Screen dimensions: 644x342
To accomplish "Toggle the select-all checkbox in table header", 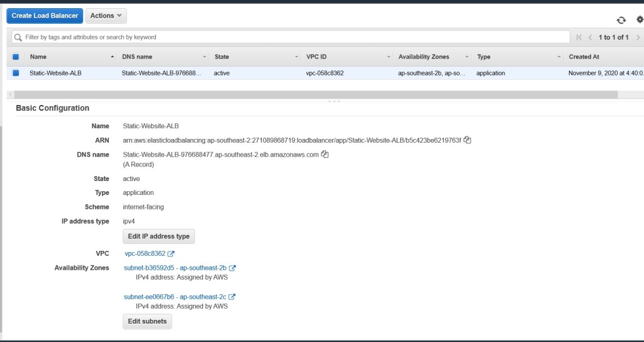I will pos(16,57).
